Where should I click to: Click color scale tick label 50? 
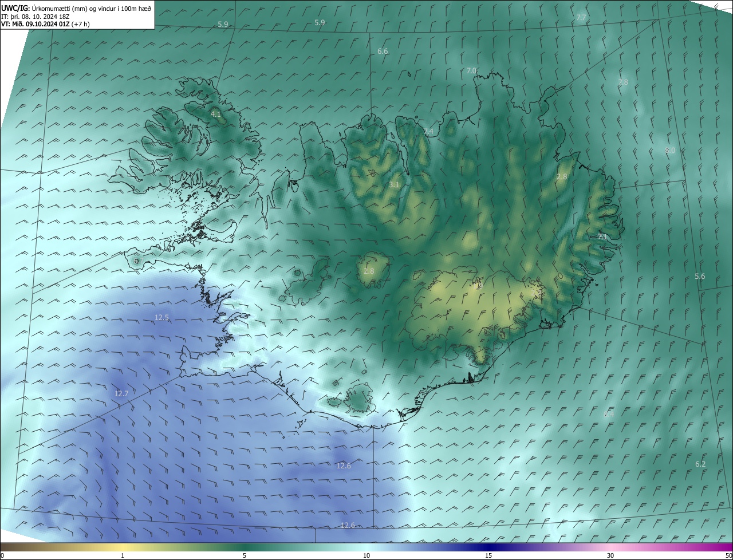tap(728, 556)
